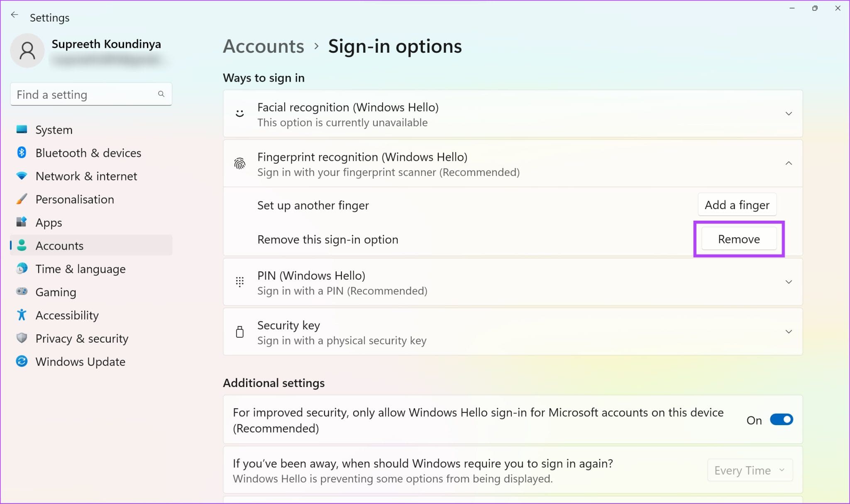850x504 pixels.
Task: Expand the Security key section
Action: point(788,331)
